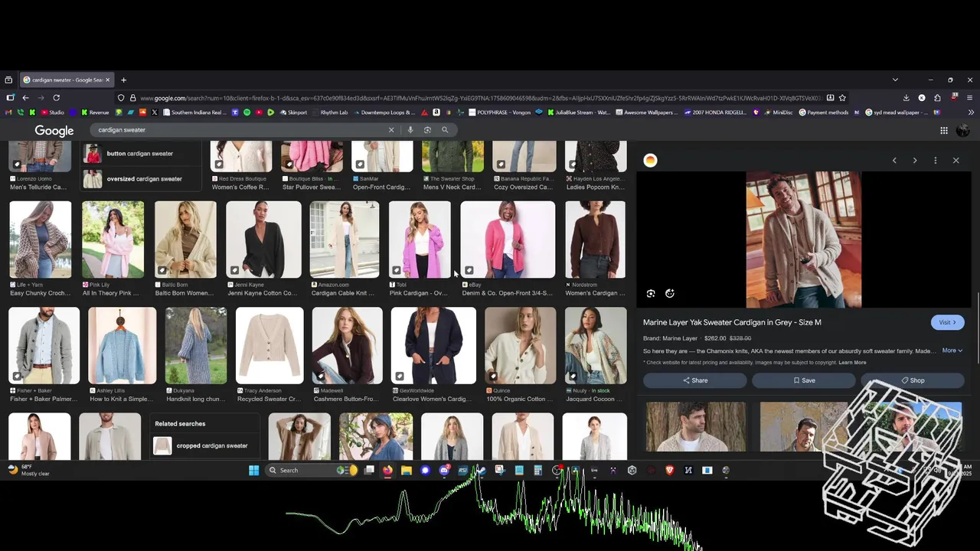Clear the cardigan sweater search text
Viewport: 980px width, 551px height.
point(391,130)
